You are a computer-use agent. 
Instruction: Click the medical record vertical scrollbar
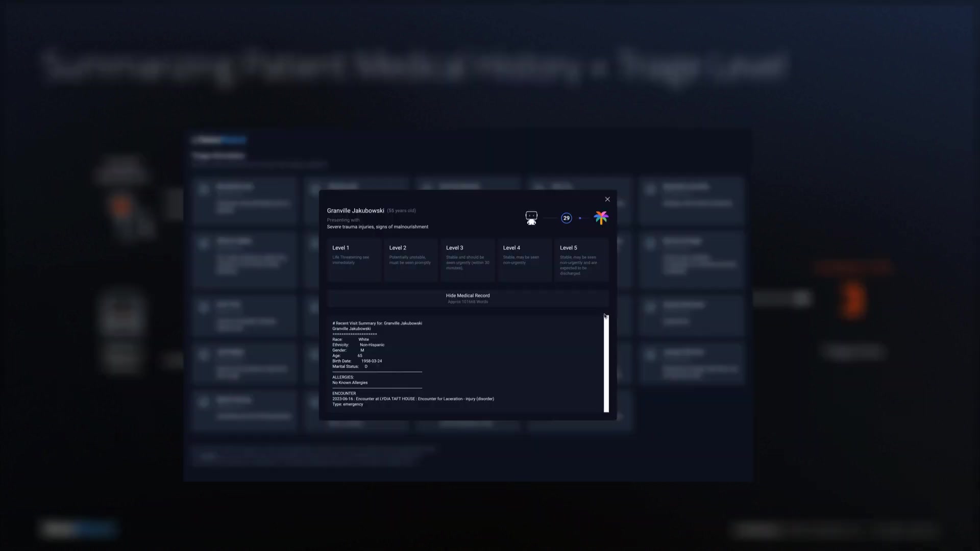[606, 363]
